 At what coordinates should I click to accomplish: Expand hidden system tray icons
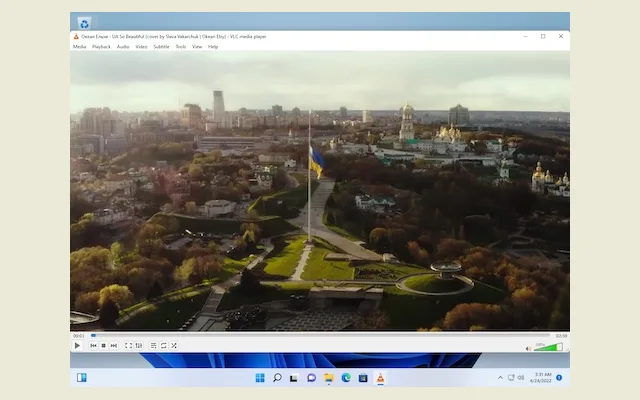click(500, 378)
